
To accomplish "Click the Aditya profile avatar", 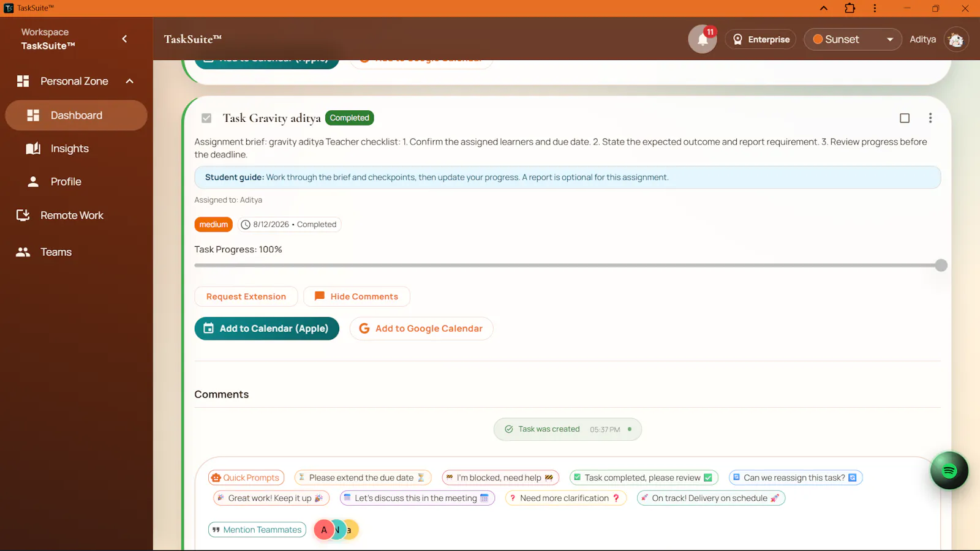I will click(956, 40).
